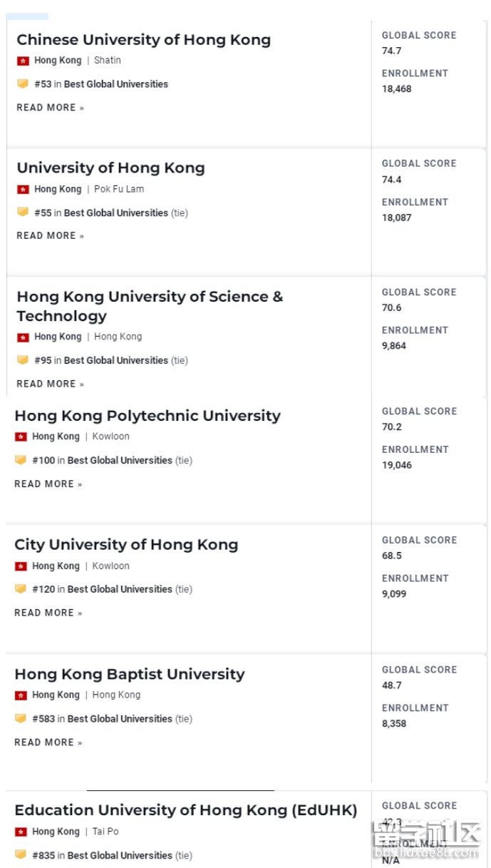Click READ MORE under Chinese University of Hong Kong
The height and width of the screenshot is (868, 491).
click(50, 108)
